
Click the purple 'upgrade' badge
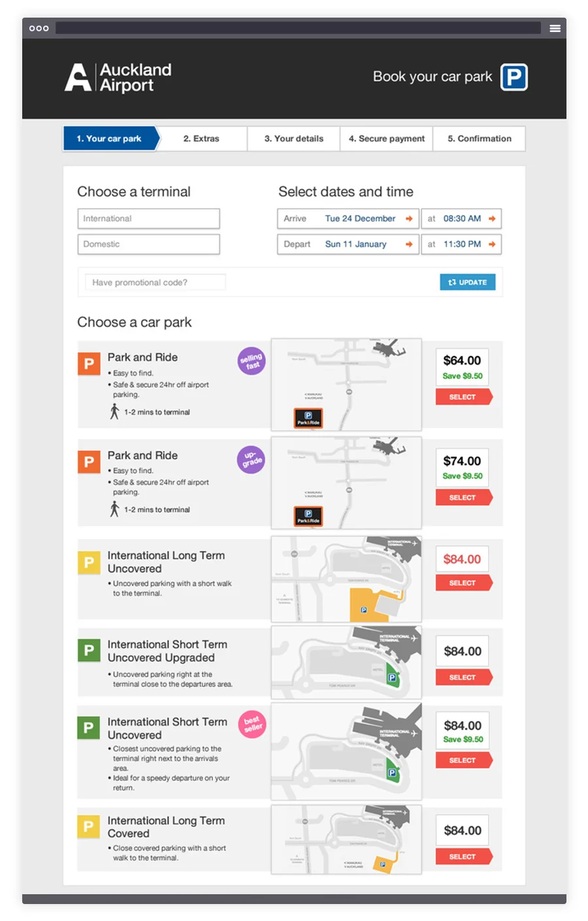pyautogui.click(x=252, y=459)
